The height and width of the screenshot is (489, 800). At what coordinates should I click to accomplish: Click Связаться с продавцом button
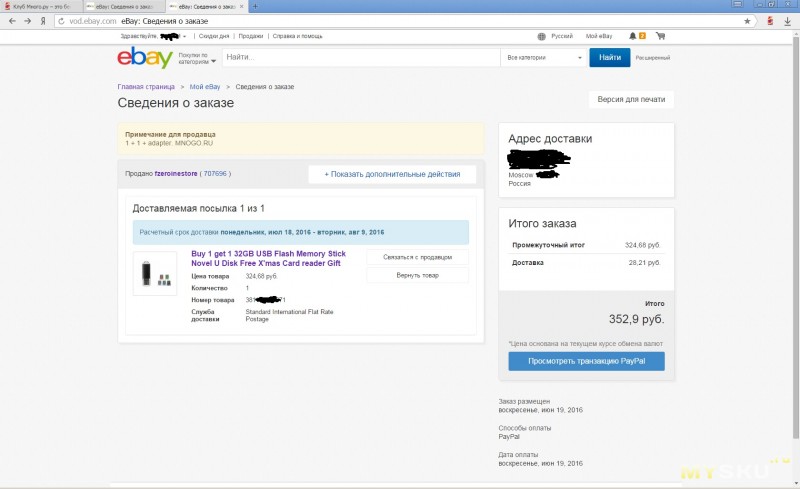(x=417, y=257)
